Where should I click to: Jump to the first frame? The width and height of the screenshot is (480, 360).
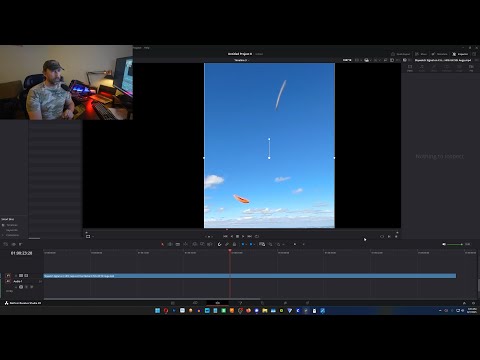click(x=225, y=236)
